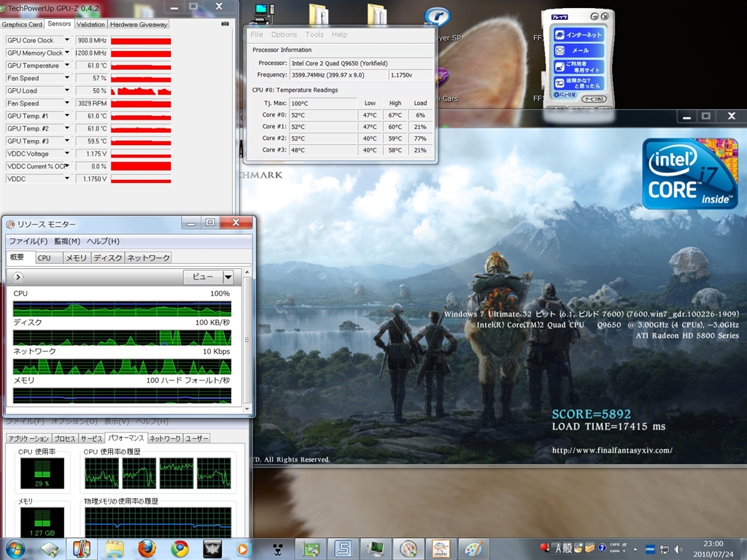Open the GPU Temperature sensor dropdown

tap(67, 66)
